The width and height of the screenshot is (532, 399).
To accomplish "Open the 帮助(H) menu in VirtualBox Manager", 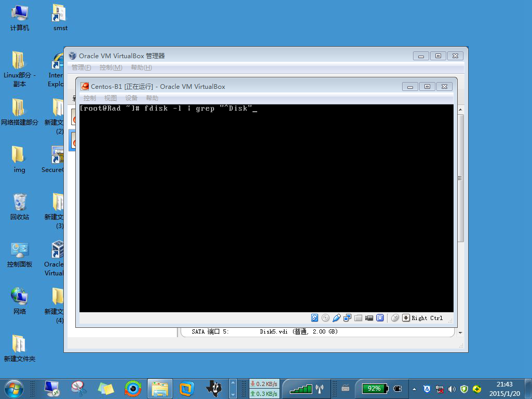I will point(141,67).
